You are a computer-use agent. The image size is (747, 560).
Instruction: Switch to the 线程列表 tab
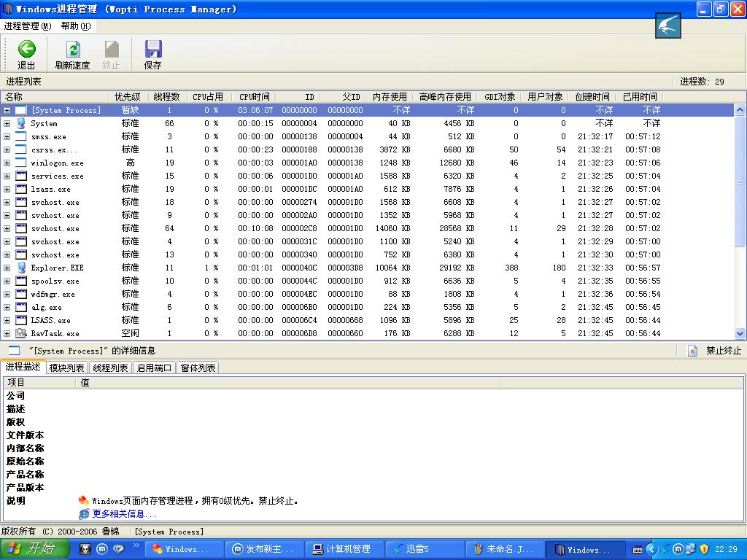tap(111, 367)
